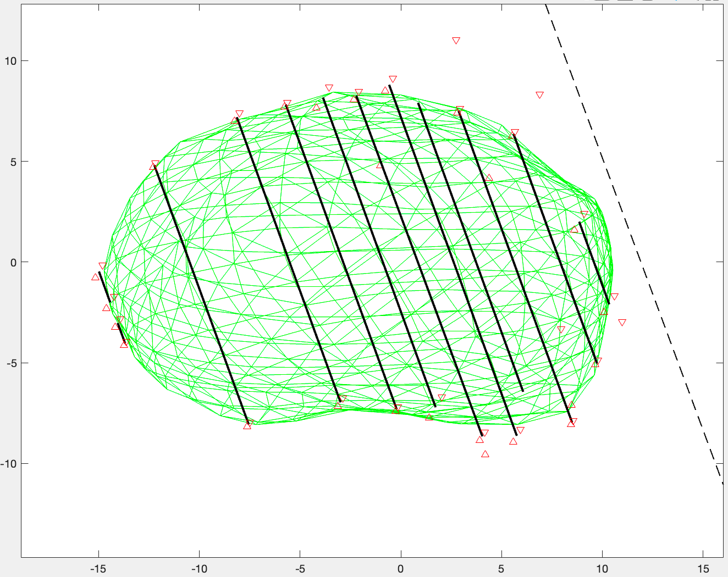Click the x-axis tick label -10
The width and height of the screenshot is (728, 577).
pyautogui.click(x=199, y=569)
